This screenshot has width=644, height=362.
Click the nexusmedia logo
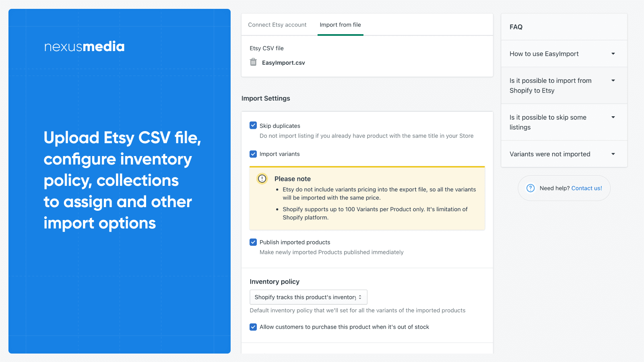(x=84, y=46)
